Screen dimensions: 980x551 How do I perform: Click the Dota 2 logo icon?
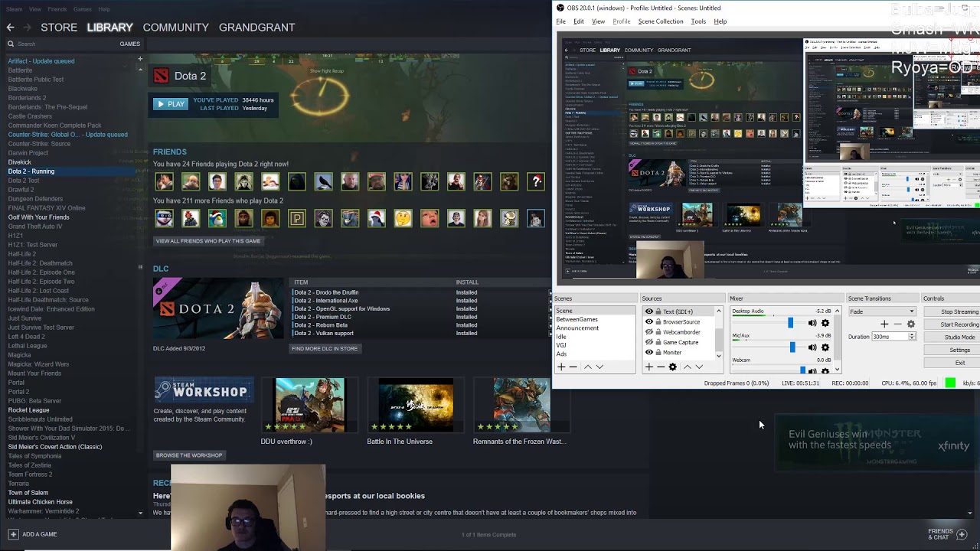point(161,76)
